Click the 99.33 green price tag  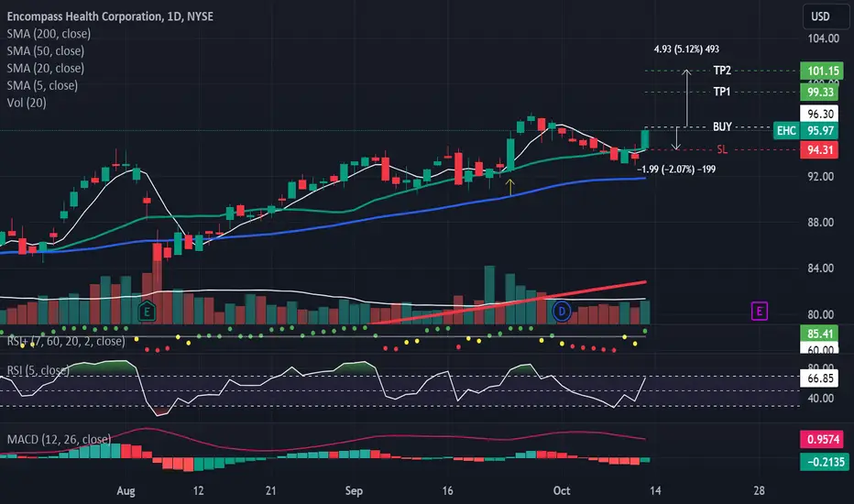(819, 92)
